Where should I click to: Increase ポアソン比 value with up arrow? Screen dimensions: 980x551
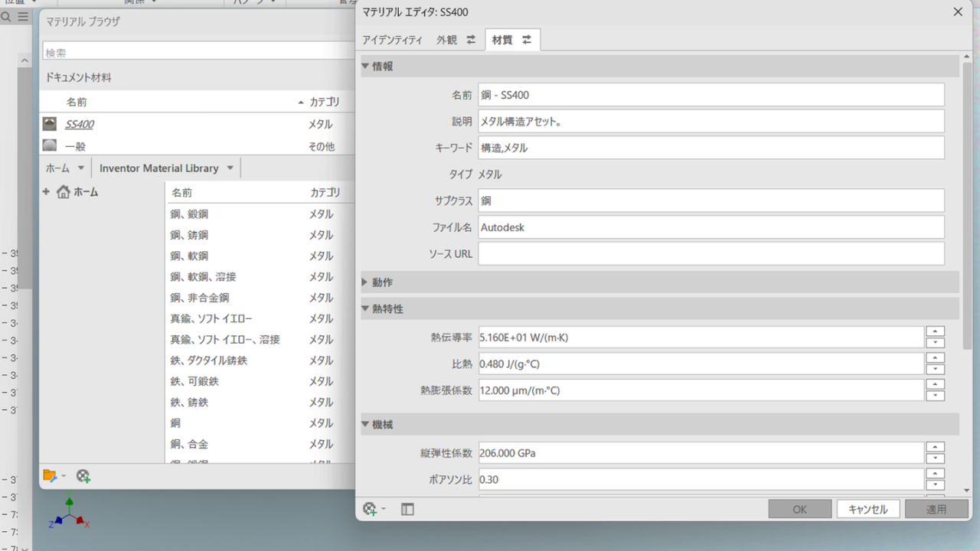point(935,474)
